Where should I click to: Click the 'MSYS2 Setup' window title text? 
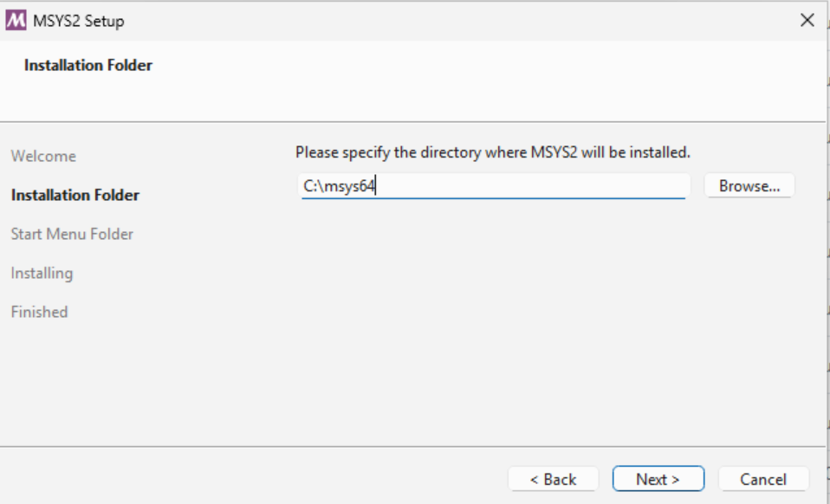(78, 21)
